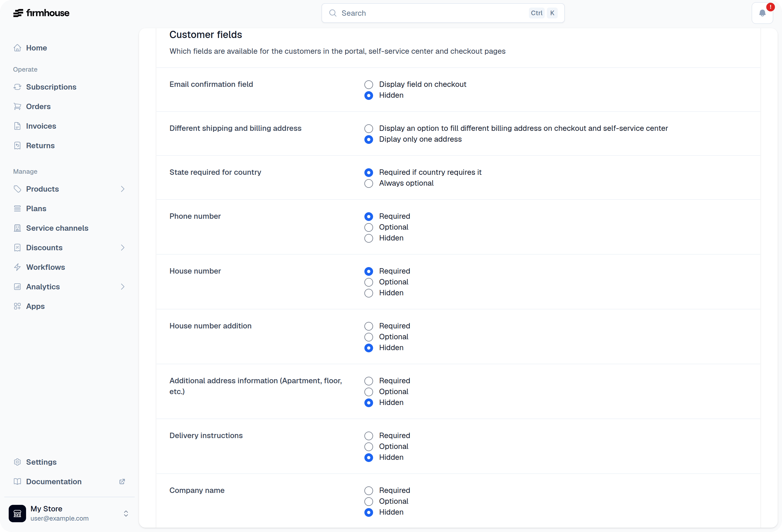Focus the Search input field
This screenshot has width=782, height=532.
point(443,13)
